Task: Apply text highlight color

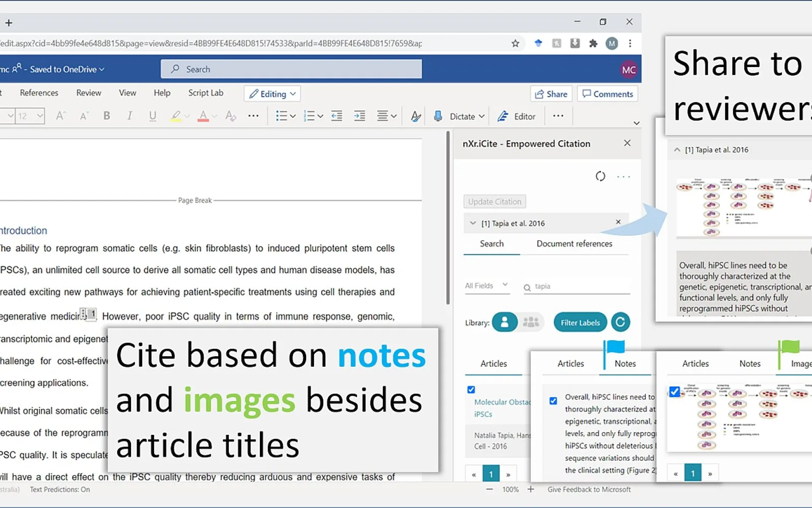Action: click(176, 116)
